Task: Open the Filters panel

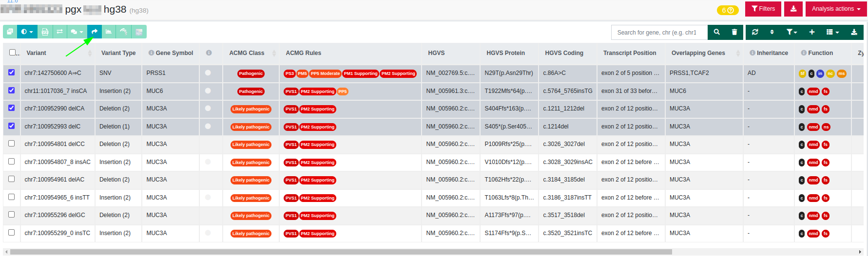Action: [x=763, y=9]
